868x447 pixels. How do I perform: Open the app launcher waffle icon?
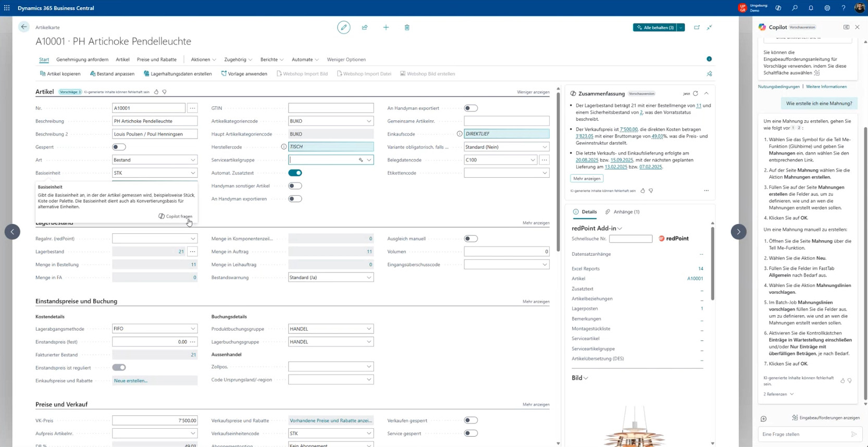coord(7,8)
